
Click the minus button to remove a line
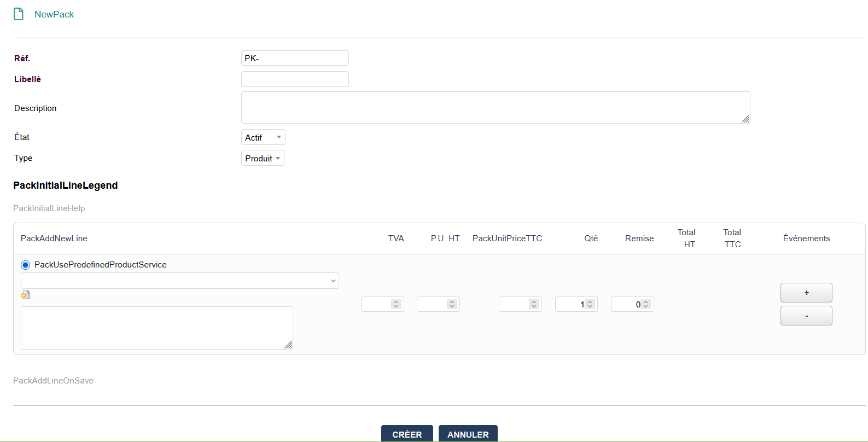point(806,316)
